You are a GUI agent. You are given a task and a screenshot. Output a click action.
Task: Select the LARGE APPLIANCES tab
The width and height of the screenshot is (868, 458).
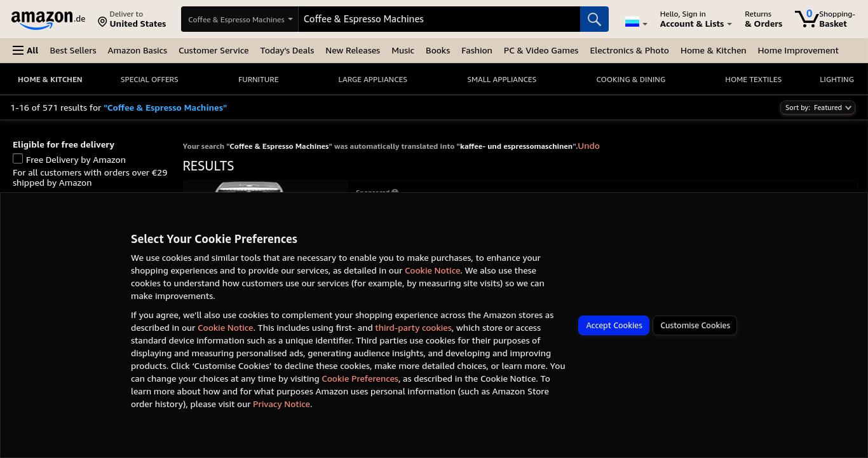point(373,80)
